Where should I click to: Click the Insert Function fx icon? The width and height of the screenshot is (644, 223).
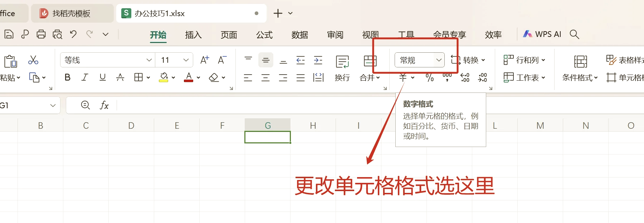click(104, 105)
